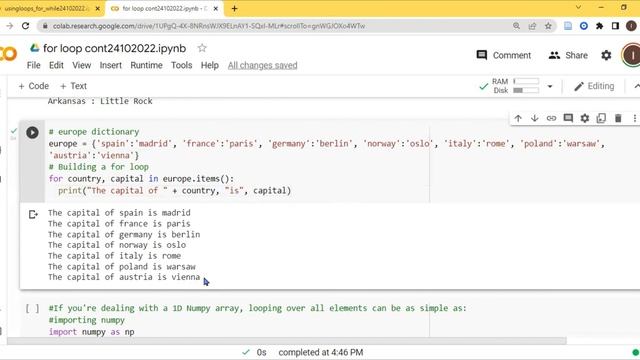The width and height of the screenshot is (640, 360).
Task: Click the 'import numpy as np' code line
Action: tap(91, 332)
